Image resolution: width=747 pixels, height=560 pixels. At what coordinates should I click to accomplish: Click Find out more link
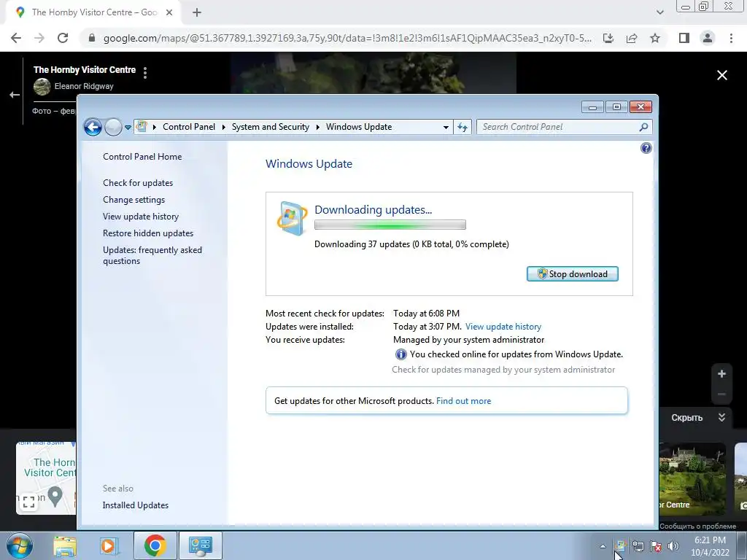(x=463, y=401)
